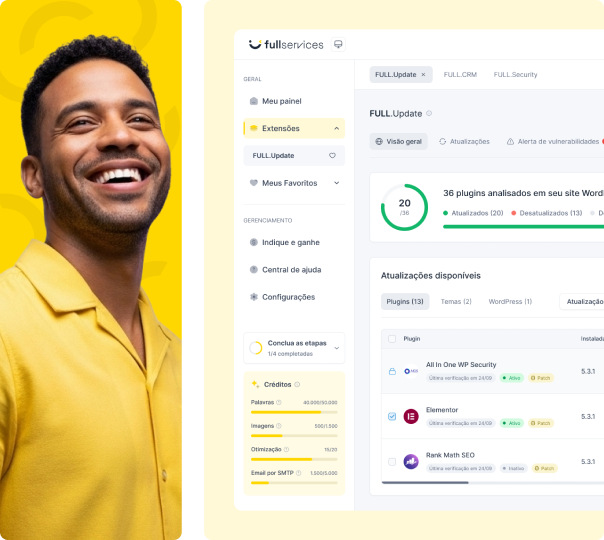The image size is (604, 540).
Task: Collapse the Extensões sidebar section
Action: (x=336, y=128)
